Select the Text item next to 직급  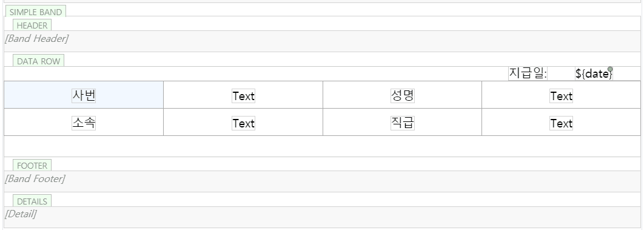[562, 123]
